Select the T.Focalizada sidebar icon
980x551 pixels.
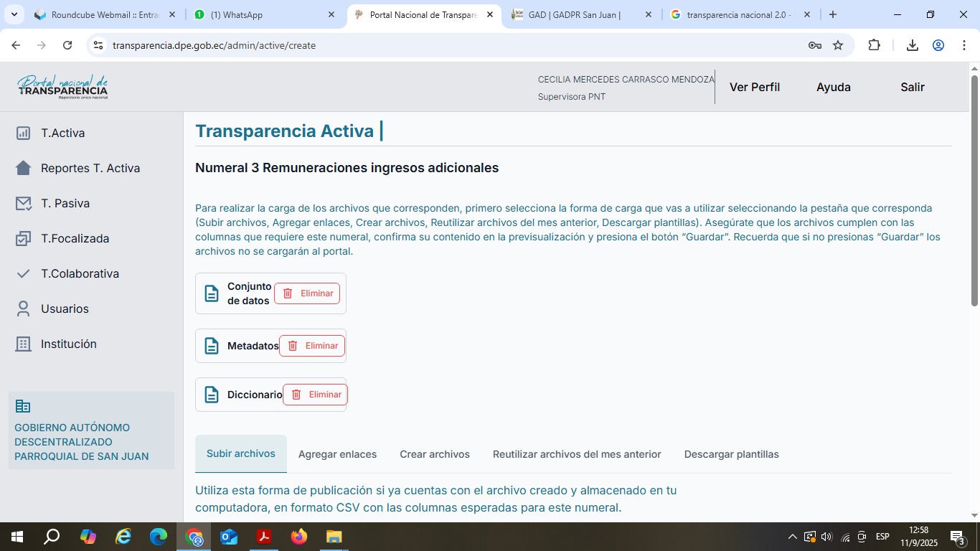pyautogui.click(x=24, y=238)
